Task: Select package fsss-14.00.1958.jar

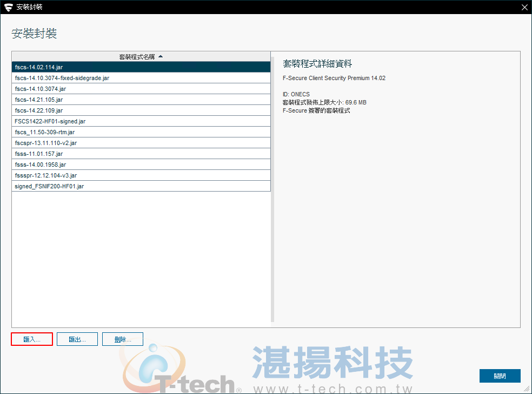Action: tap(141, 165)
